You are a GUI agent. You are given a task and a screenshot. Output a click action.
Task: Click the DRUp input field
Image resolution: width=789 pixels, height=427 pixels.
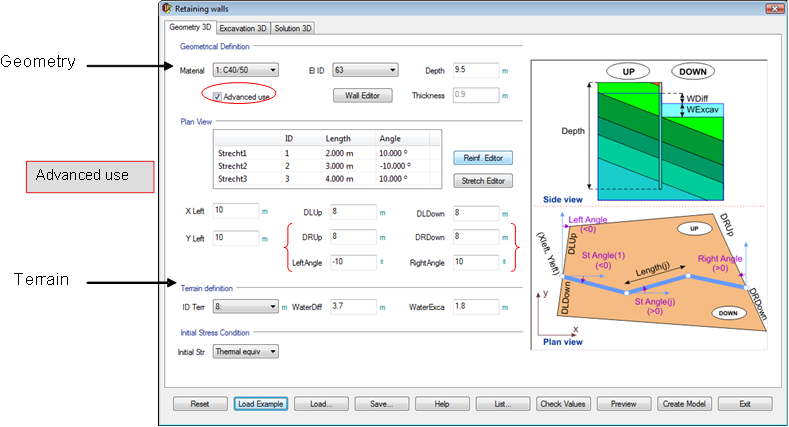coord(353,237)
